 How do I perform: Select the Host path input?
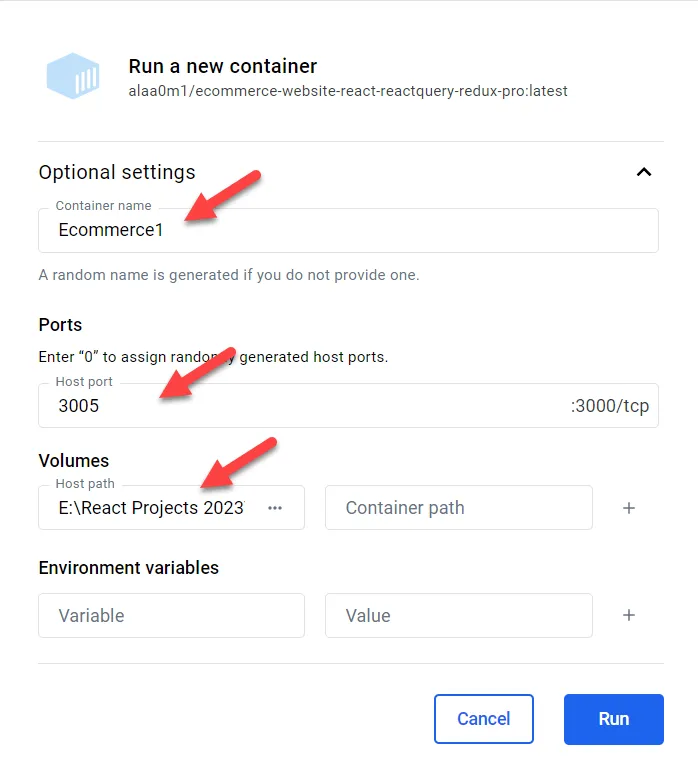[x=150, y=508]
